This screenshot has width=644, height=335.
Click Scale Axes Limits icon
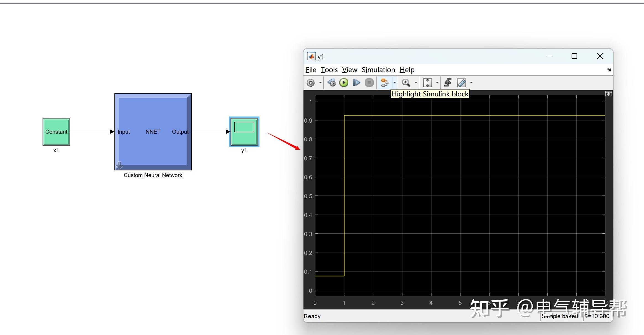pyautogui.click(x=428, y=83)
